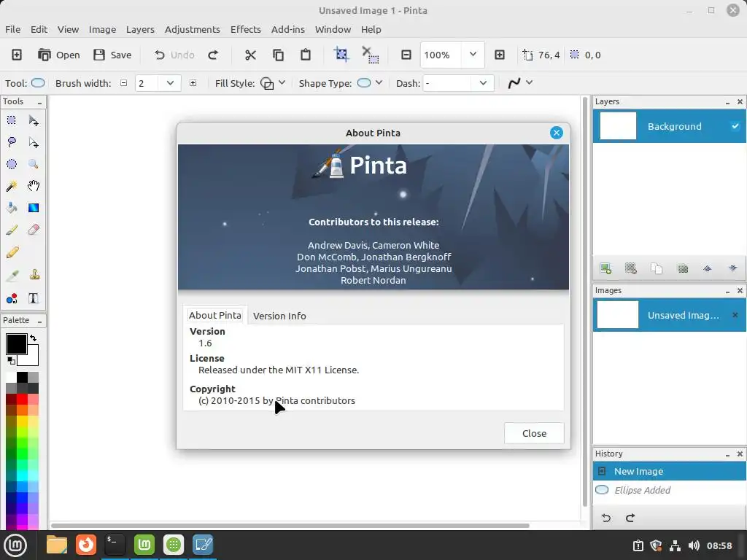
Task: Select the Pencil tool
Action: click(x=12, y=252)
